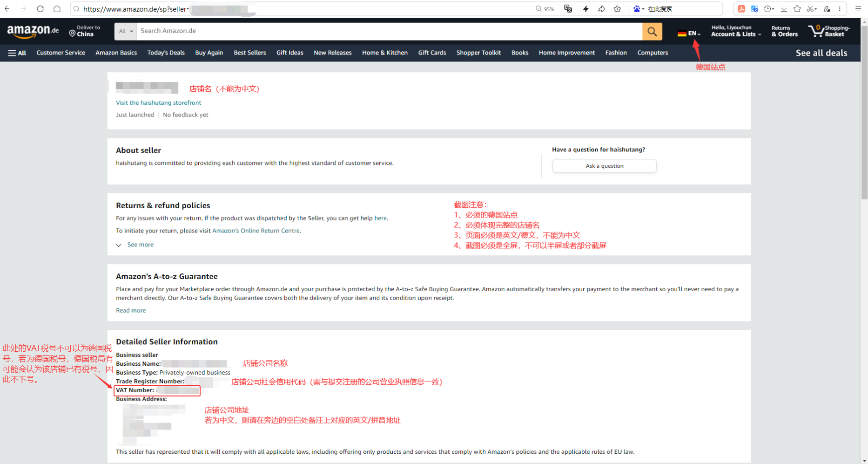Screen dimensions: 868x464
Task: Open Books category
Action: pyautogui.click(x=519, y=53)
